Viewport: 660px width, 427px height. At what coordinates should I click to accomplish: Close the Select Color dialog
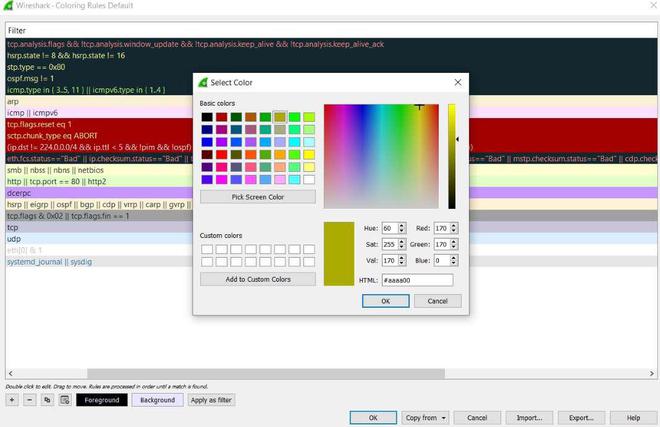tap(458, 83)
